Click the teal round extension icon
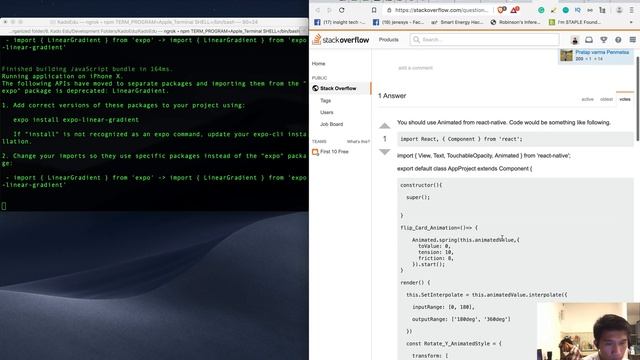The width and height of the screenshot is (640, 360). pos(566,10)
